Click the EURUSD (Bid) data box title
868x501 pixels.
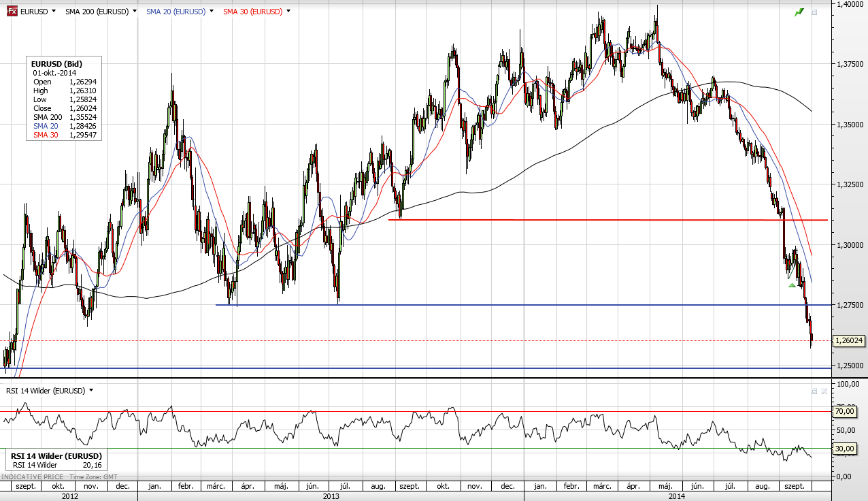56,64
